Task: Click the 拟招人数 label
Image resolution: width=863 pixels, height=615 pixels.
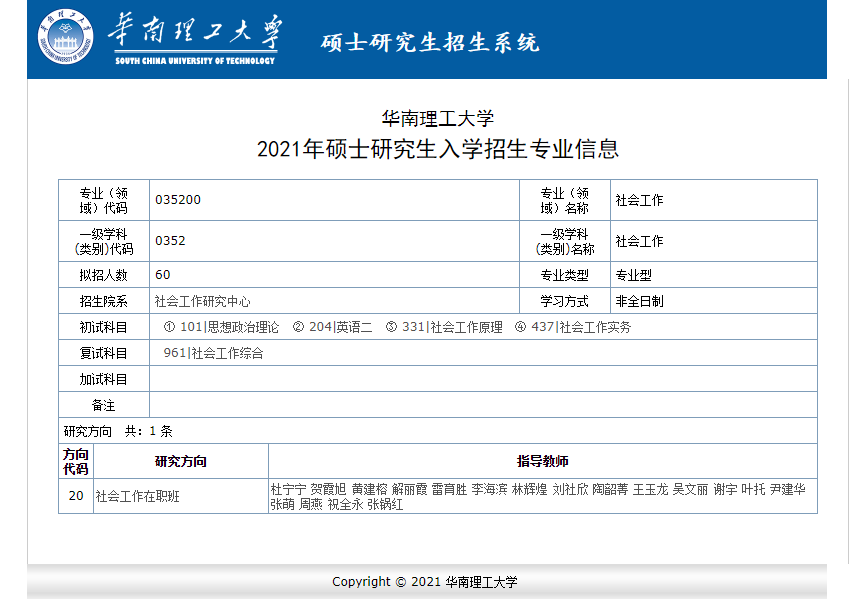Action: (x=103, y=275)
